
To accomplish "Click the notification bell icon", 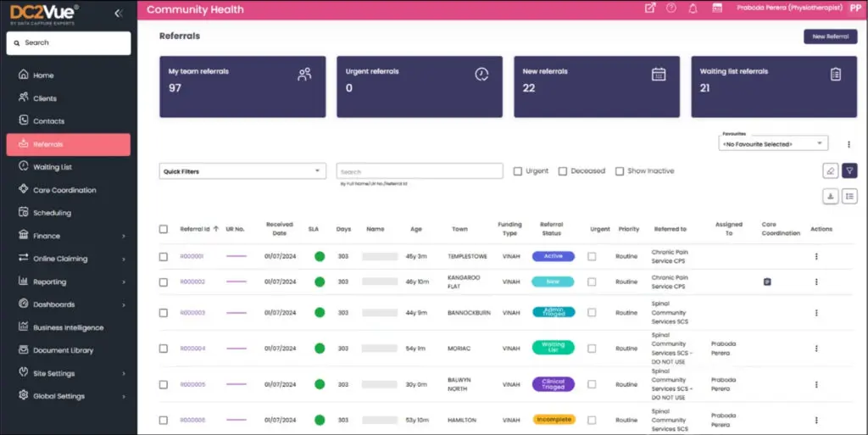I will (x=693, y=9).
